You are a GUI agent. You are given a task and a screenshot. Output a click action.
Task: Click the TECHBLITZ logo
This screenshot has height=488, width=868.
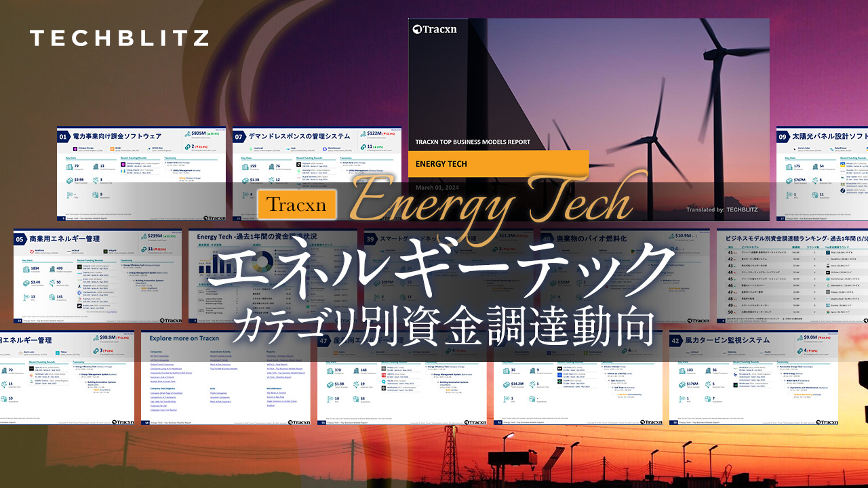click(x=119, y=38)
